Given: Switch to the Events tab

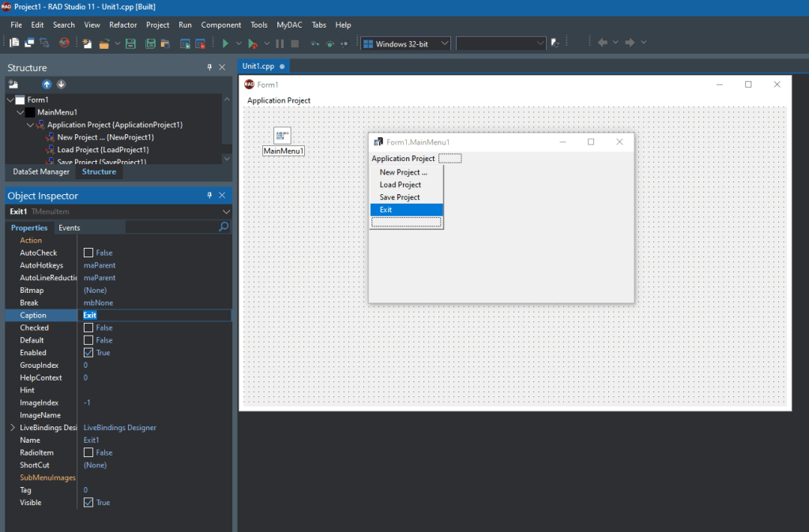Looking at the screenshot, I should click(x=70, y=227).
